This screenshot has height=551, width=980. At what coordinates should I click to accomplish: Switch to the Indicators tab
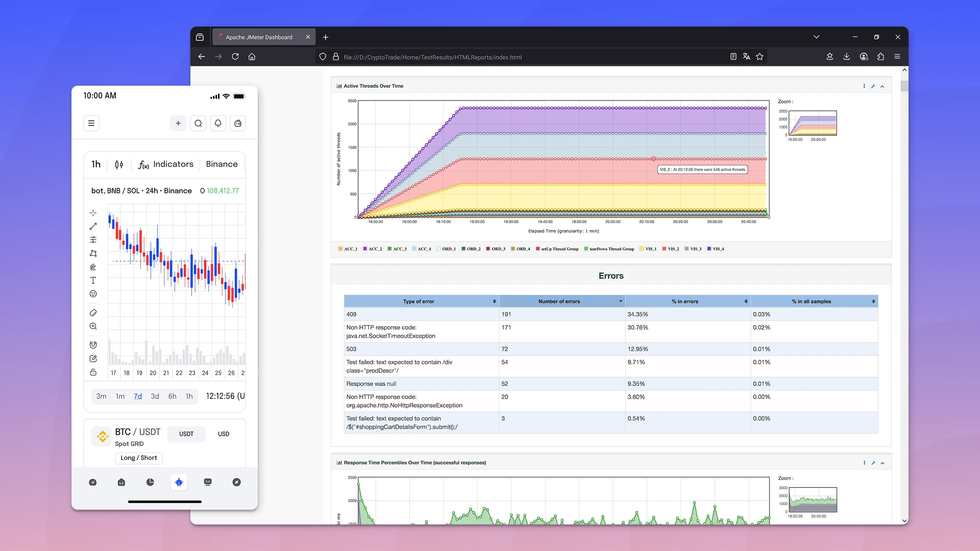pos(174,164)
